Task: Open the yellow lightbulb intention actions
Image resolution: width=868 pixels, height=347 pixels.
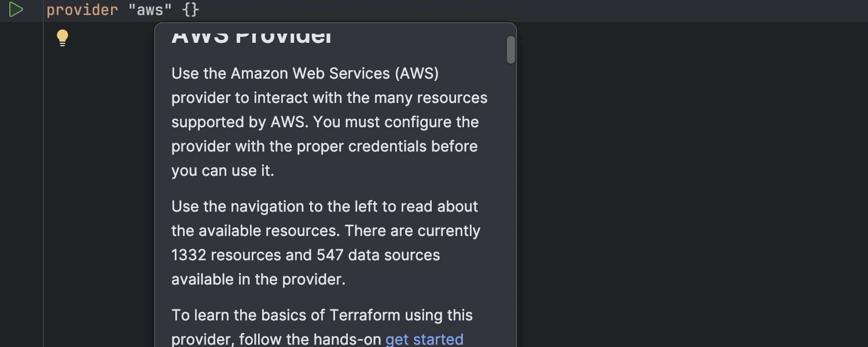Action: (x=62, y=38)
